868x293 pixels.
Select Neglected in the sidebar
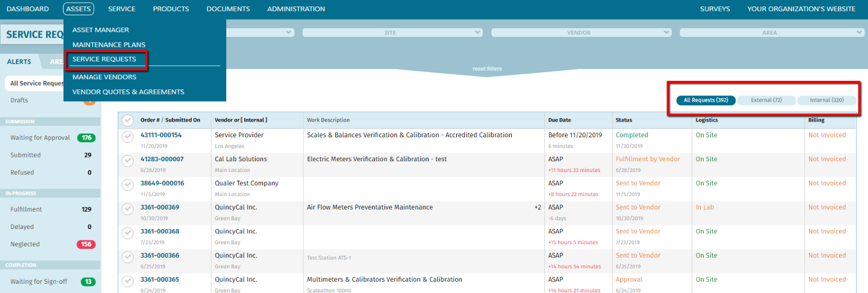(25, 244)
